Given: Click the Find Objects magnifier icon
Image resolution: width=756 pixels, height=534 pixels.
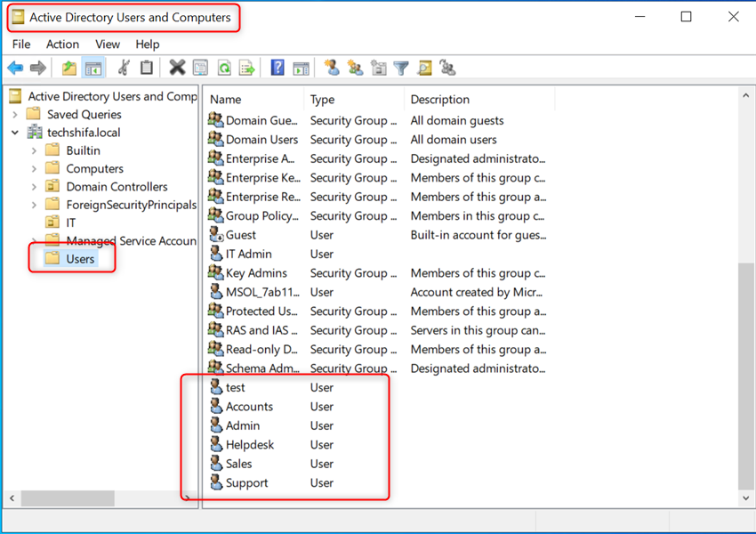Looking at the screenshot, I should (x=425, y=68).
